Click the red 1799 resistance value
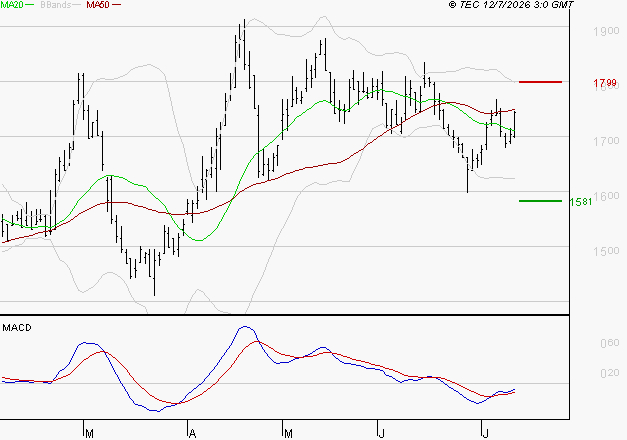 click(605, 83)
